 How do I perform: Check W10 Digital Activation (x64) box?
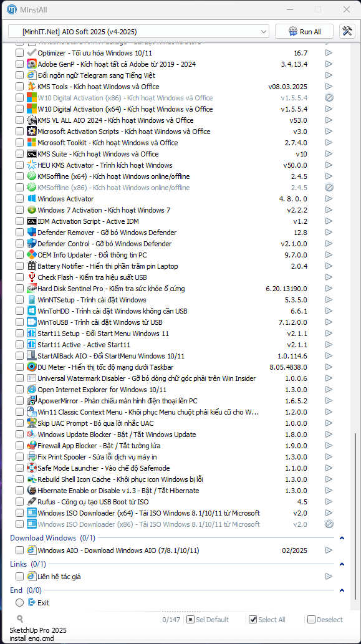pyautogui.click(x=19, y=109)
